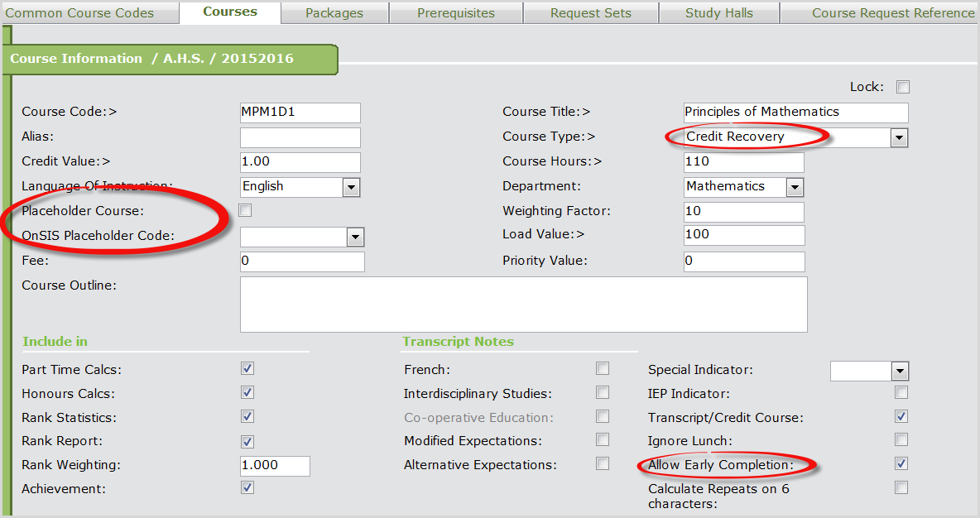Expand the OnSIS Placeholder Code dropdown
This screenshot has width=980, height=518.
(x=355, y=237)
